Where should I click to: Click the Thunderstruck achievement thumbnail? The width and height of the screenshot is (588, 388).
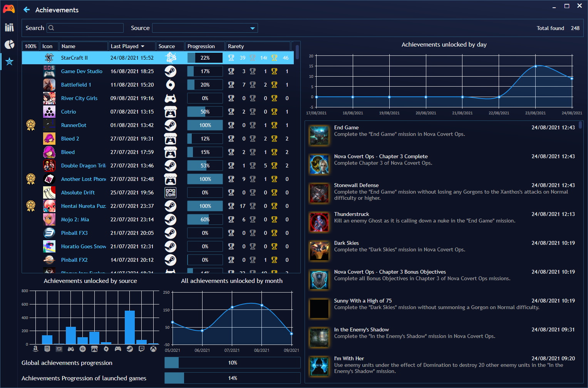pyautogui.click(x=319, y=222)
